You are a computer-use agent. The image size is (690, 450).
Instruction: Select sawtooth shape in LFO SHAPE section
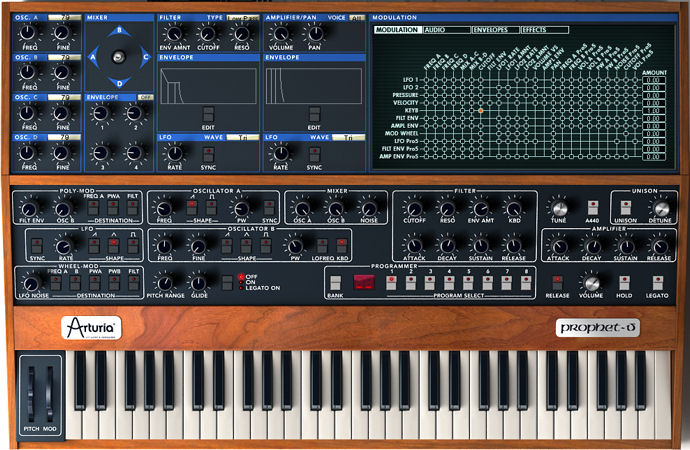[x=94, y=245]
